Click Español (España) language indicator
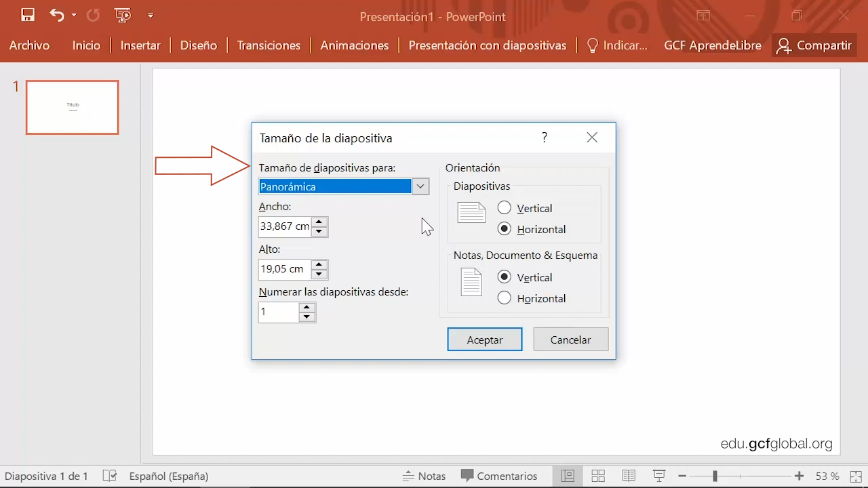The width and height of the screenshot is (868, 488). 169,476
